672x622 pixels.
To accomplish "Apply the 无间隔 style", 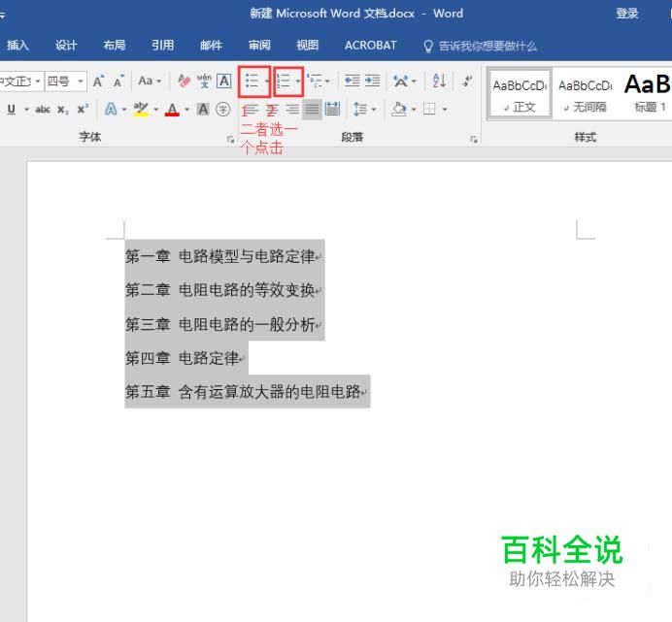I will (585, 94).
